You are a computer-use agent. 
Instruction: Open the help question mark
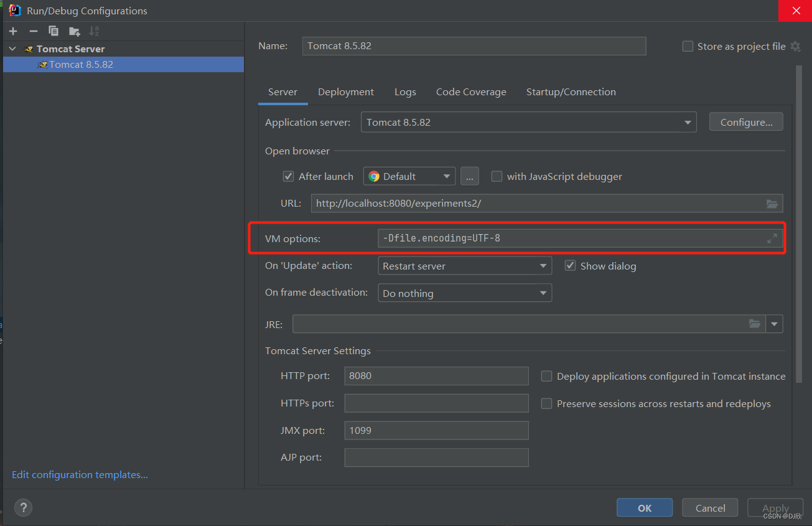click(23, 507)
